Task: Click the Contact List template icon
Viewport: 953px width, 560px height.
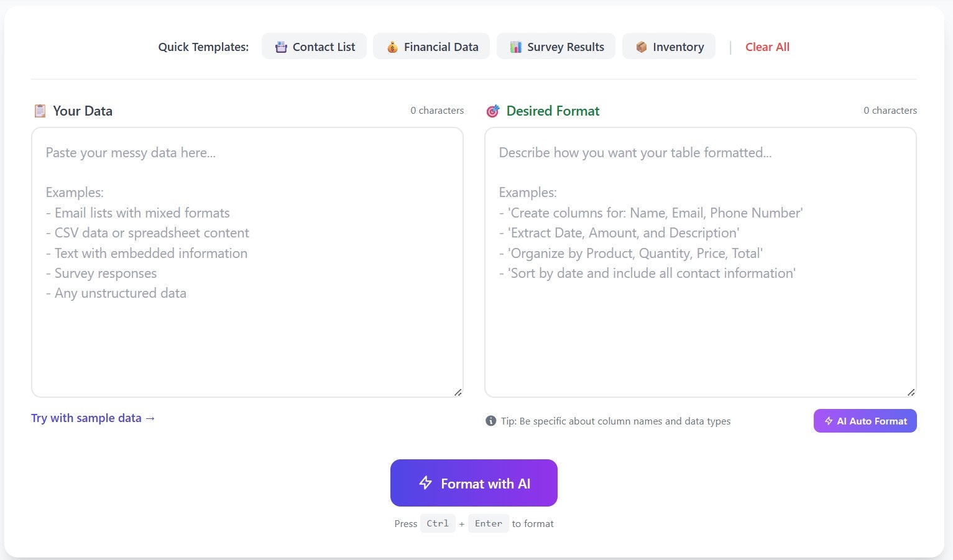Action: click(281, 47)
